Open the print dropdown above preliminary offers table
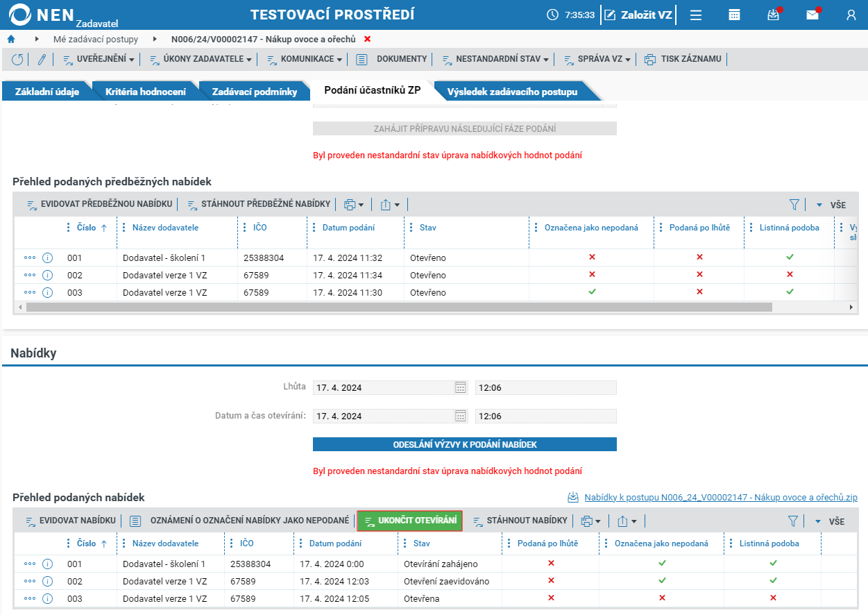This screenshot has width=868, height=615. point(354,205)
